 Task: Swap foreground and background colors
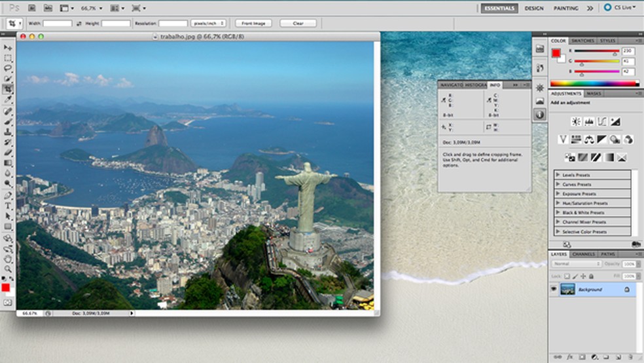12,278
